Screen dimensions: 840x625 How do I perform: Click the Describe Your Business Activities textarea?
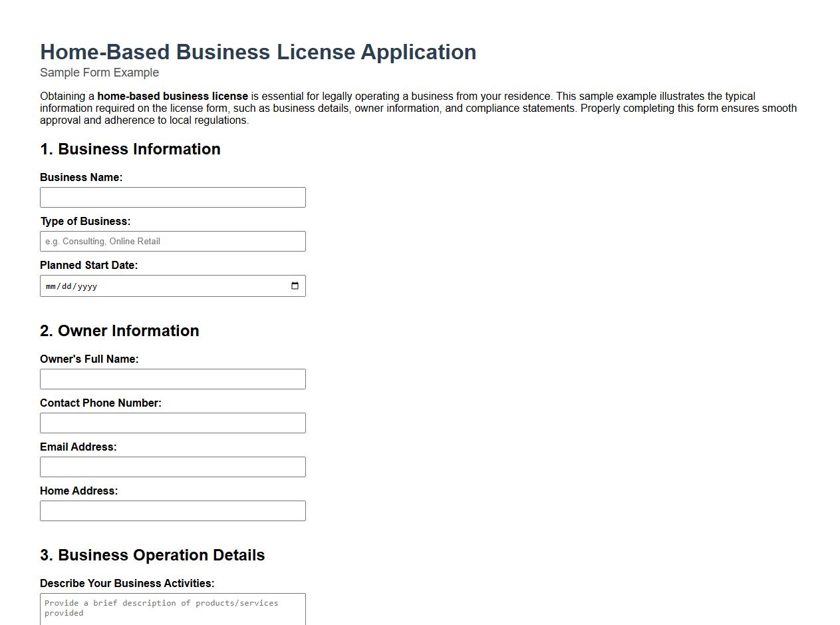tap(173, 608)
